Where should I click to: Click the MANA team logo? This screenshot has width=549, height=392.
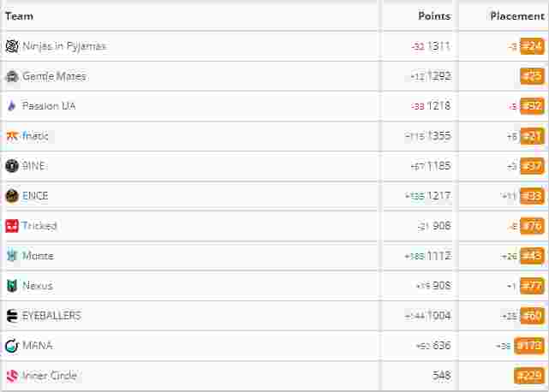tap(12, 346)
